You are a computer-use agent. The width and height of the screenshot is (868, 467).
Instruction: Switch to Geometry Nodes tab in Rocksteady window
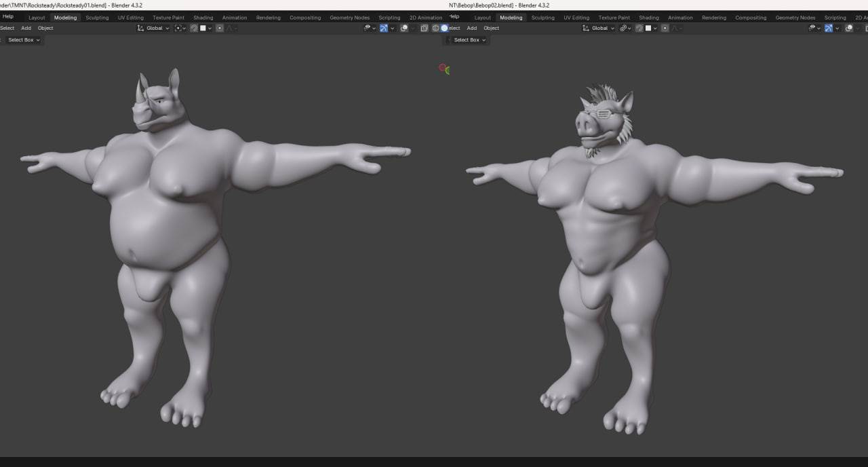tap(350, 18)
